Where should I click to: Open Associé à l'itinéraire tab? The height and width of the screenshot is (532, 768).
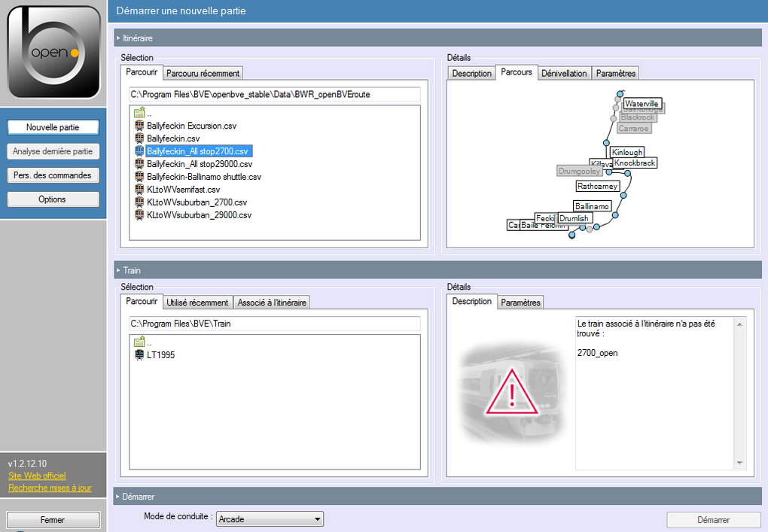(x=271, y=302)
